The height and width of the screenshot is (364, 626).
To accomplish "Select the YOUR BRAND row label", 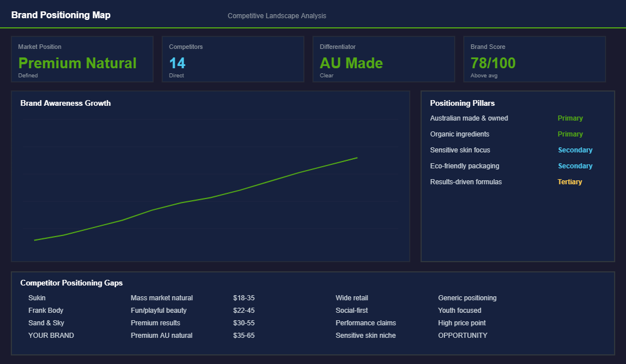I will click(x=51, y=336).
